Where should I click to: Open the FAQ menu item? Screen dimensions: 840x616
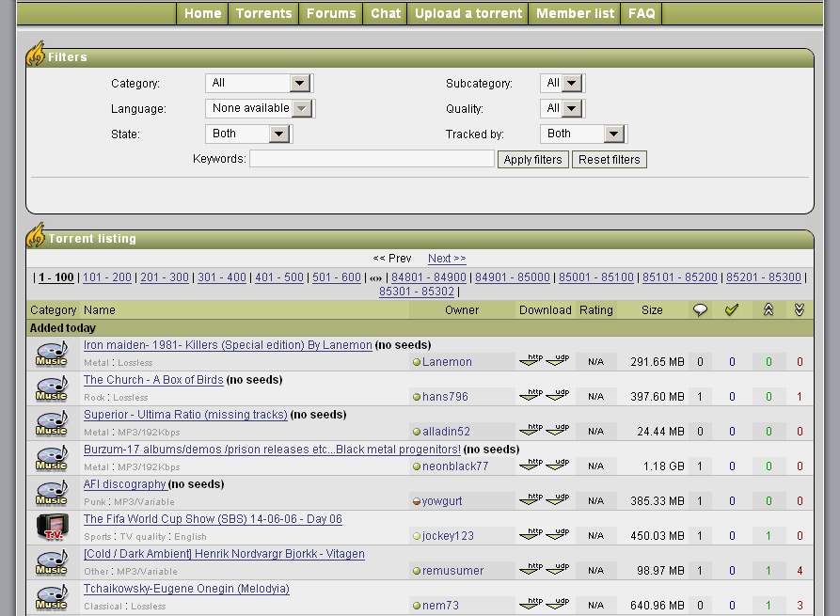click(642, 13)
